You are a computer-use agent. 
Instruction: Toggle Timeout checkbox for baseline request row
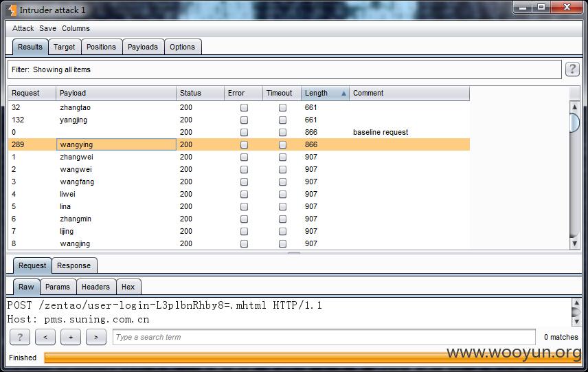coord(282,133)
